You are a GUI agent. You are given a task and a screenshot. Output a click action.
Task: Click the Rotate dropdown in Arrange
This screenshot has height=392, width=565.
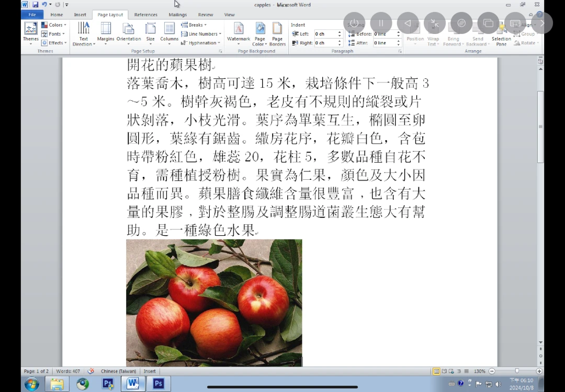coord(526,43)
